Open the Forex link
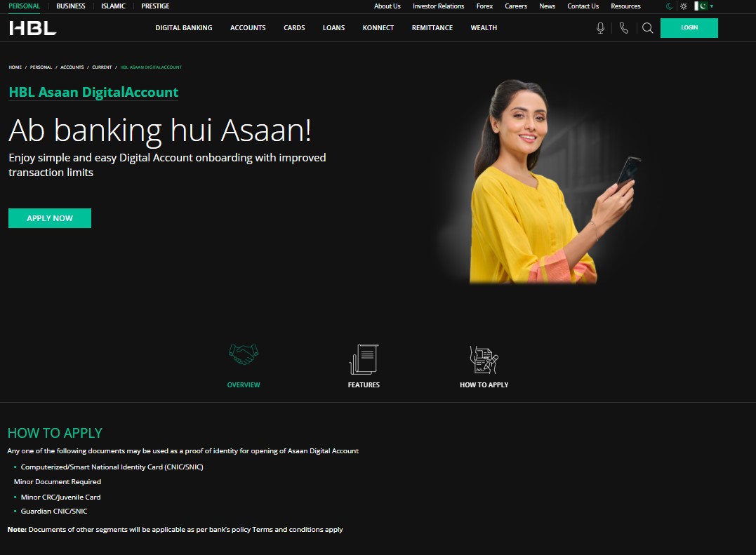 click(x=484, y=6)
